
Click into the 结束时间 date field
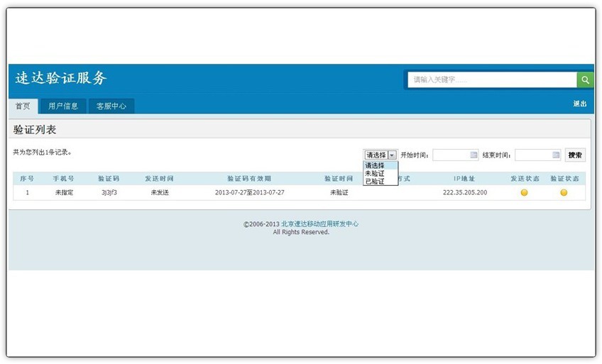tap(532, 155)
